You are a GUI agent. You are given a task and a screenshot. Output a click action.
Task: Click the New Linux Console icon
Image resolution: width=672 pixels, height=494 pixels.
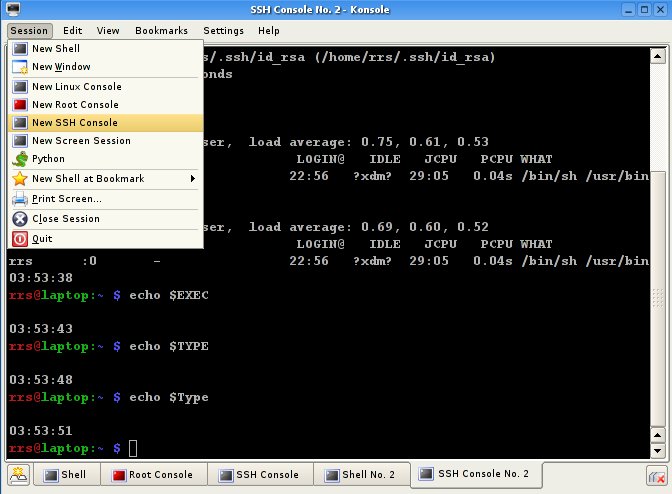(20, 87)
